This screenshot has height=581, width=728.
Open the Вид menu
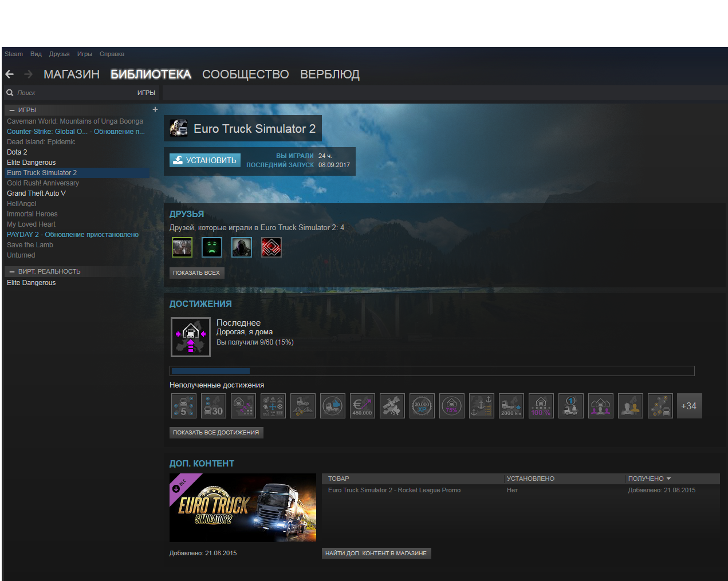click(x=36, y=54)
